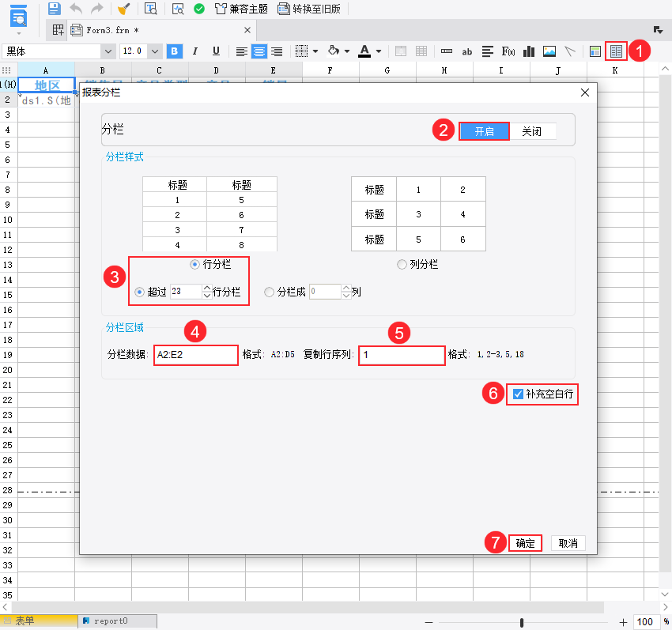Screen dimensions: 672x630
Task: Click the cell border icon
Action: pyautogui.click(x=302, y=51)
